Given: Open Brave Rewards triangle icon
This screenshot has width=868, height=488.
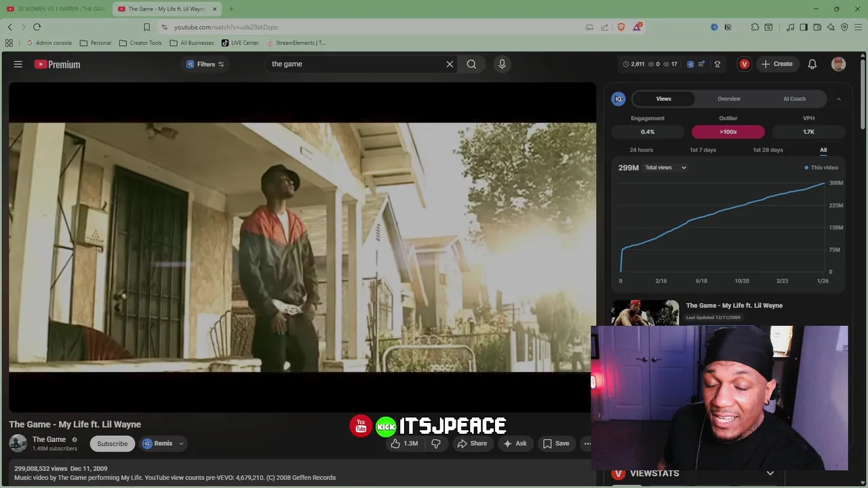Looking at the screenshot, I should coord(637,27).
